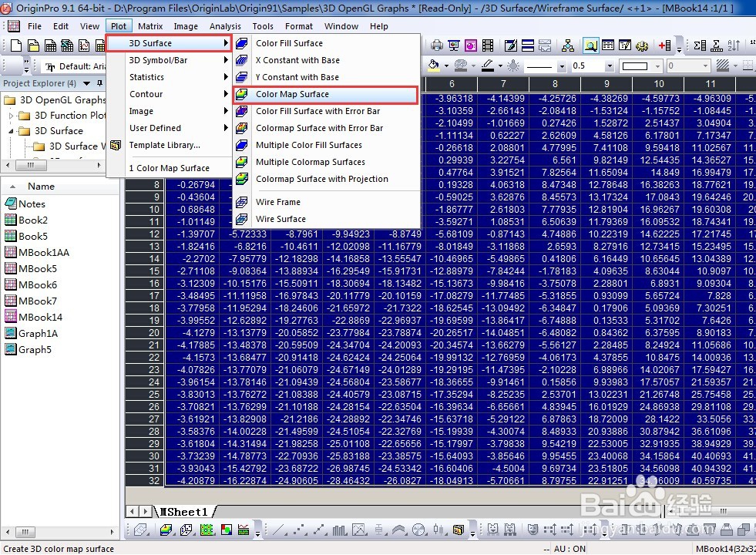Select Notes item in explorer list
Image resolution: width=756 pixels, height=555 pixels.
(x=25, y=204)
